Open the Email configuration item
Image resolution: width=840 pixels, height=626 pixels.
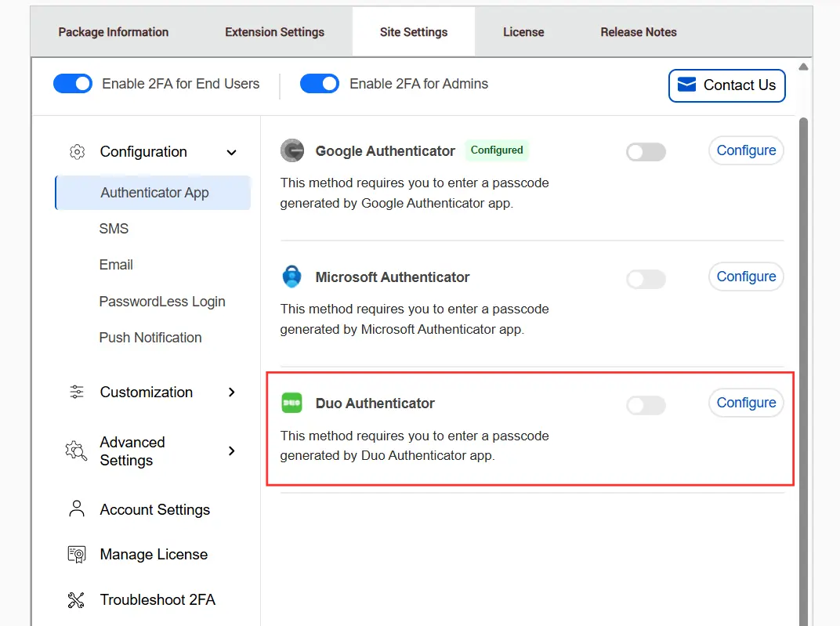[116, 265]
